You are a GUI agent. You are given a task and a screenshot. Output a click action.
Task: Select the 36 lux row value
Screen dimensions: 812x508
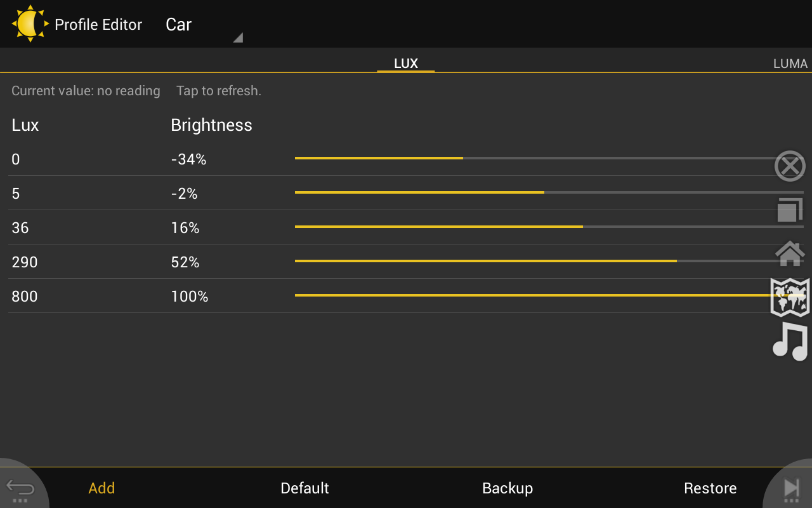pos(20,228)
